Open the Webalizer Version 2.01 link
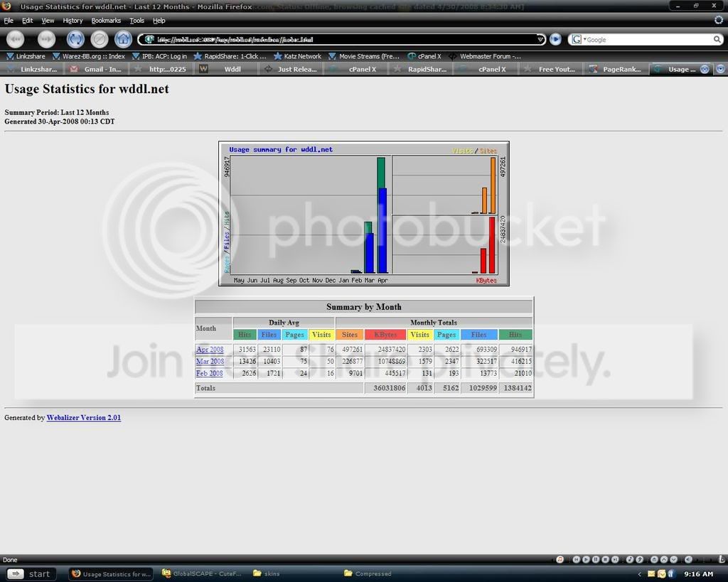This screenshot has height=582, width=728. point(84,417)
